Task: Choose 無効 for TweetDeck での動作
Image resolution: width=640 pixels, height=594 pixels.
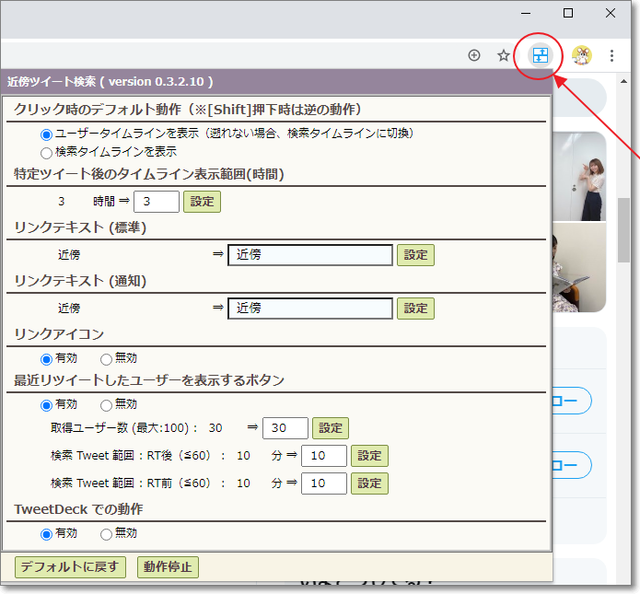Action: [107, 534]
